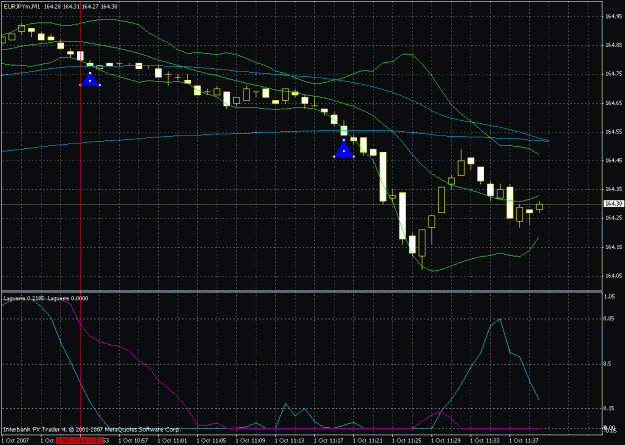
Task: Click the 1 Oct 11:33 time label
Action: tap(485, 441)
